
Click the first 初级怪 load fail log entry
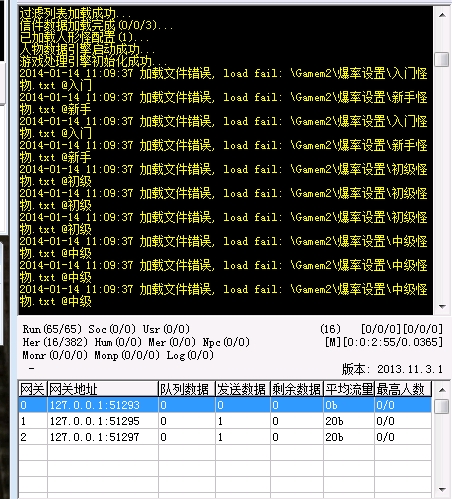[x=223, y=175]
